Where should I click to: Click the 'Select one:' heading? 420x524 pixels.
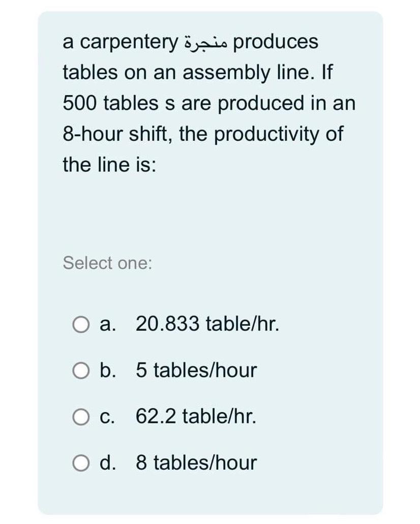point(108,263)
